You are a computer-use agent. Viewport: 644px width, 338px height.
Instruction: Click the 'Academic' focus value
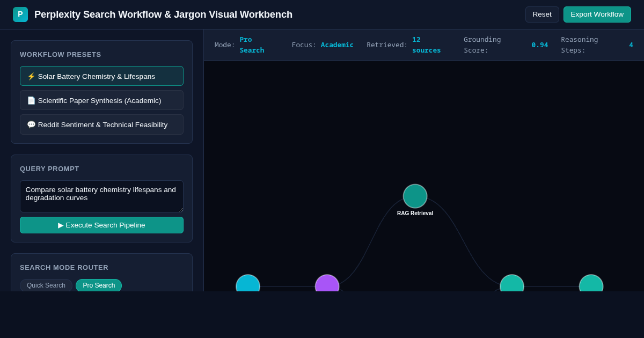click(337, 45)
